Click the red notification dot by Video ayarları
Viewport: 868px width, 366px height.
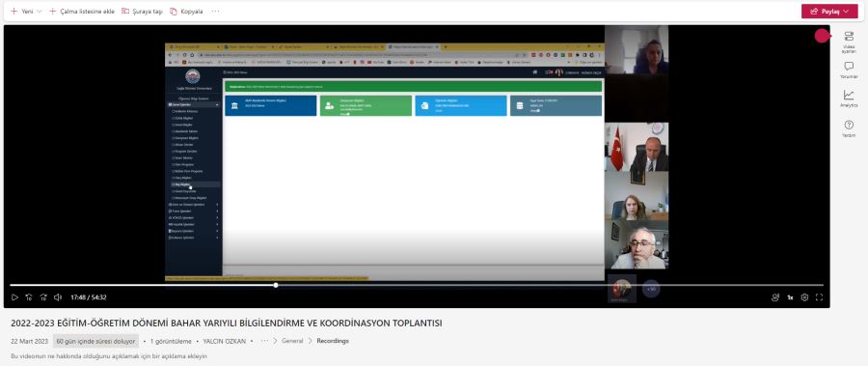(822, 36)
